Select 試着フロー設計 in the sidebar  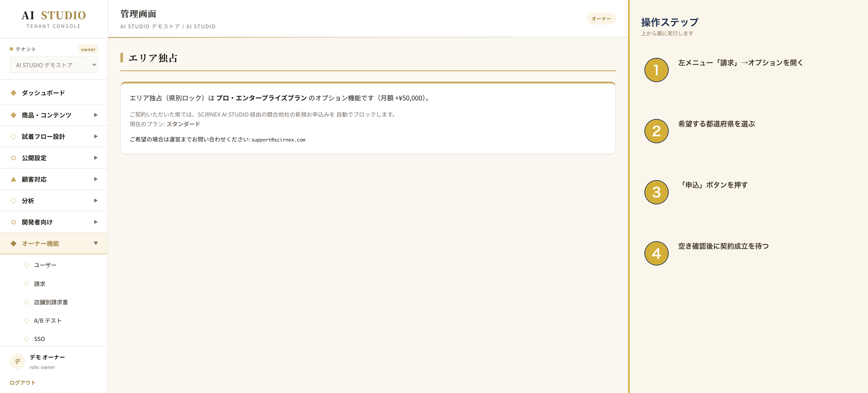coord(54,137)
